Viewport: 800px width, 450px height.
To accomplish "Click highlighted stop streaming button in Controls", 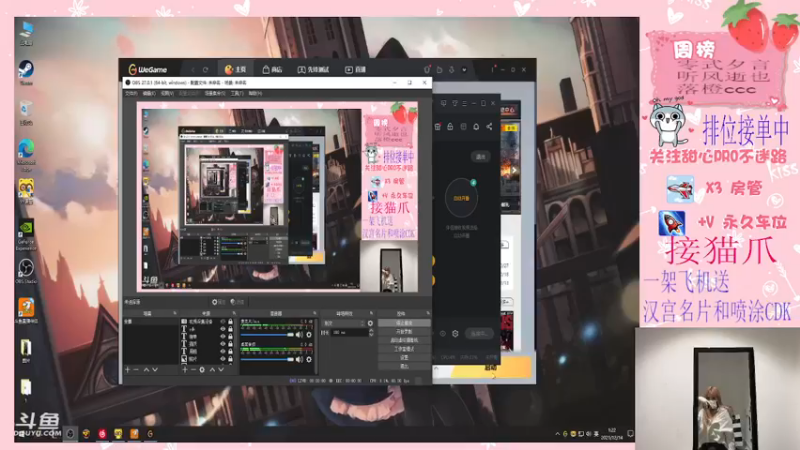I will point(404,323).
